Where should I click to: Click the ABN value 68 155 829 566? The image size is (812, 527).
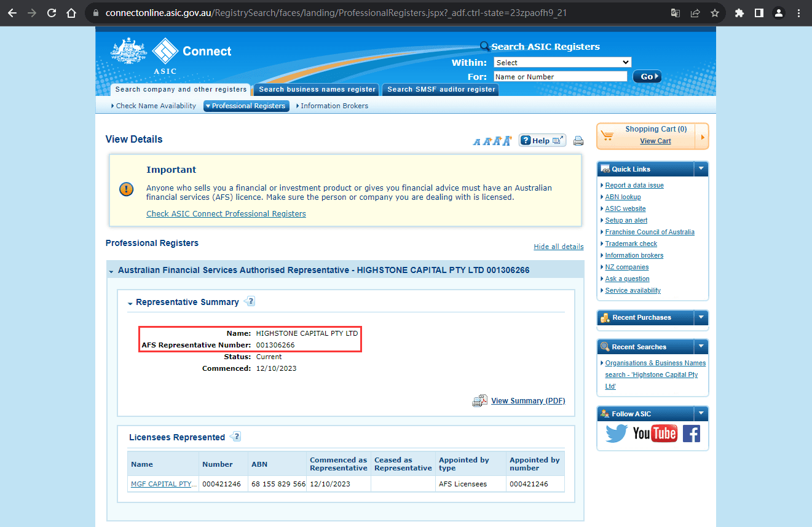coord(278,484)
